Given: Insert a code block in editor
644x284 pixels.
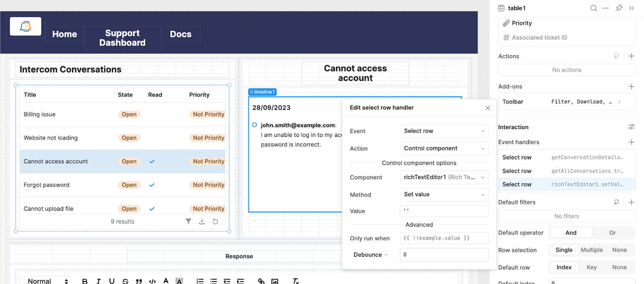Looking at the screenshot, I should pyautogui.click(x=152, y=281).
